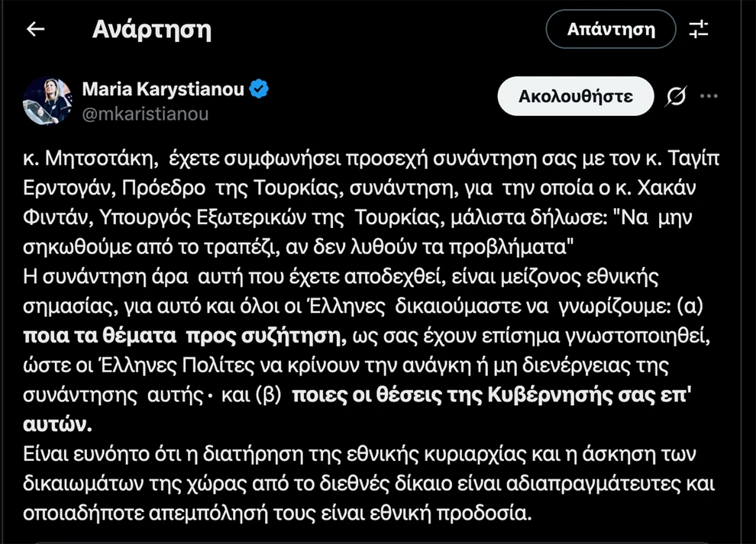Screen dimensions: 756x544
Task: Open the ••• menu beside the Grok icon
Action: coord(709,95)
